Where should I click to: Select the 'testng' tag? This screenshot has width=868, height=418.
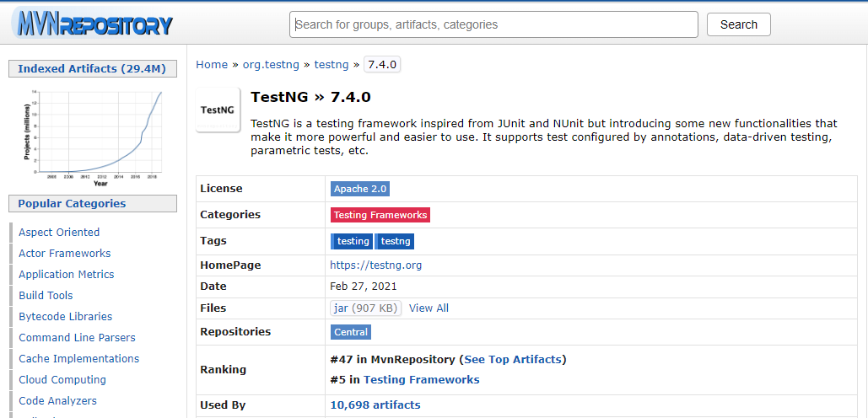[395, 241]
